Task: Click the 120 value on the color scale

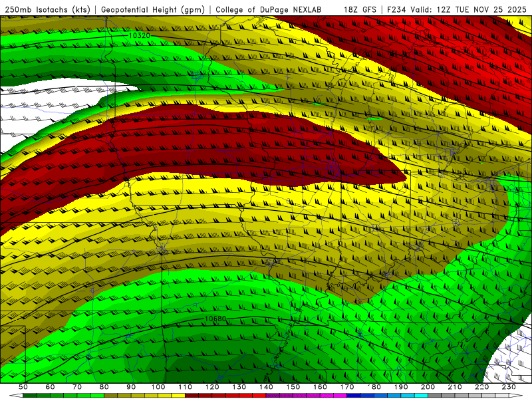Action: 212,387
